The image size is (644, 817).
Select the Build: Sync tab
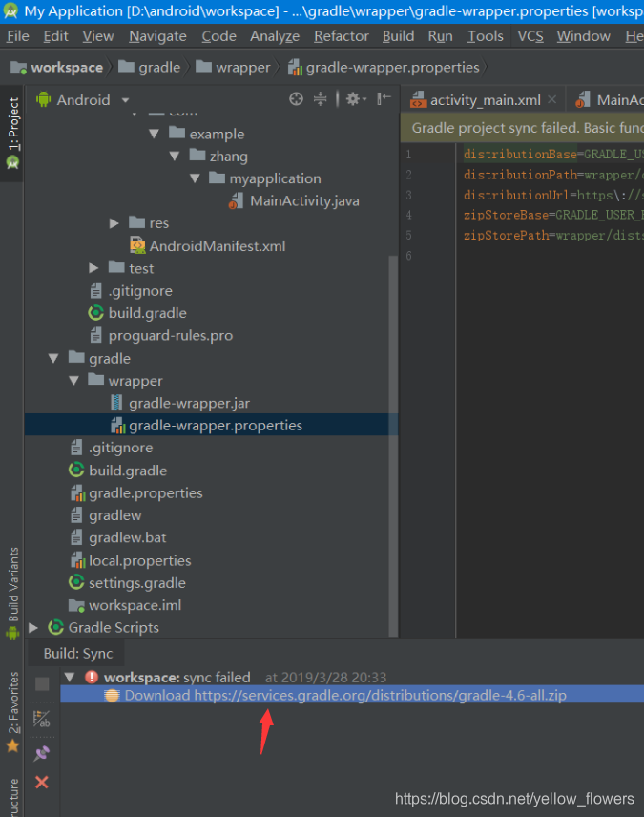(77, 654)
